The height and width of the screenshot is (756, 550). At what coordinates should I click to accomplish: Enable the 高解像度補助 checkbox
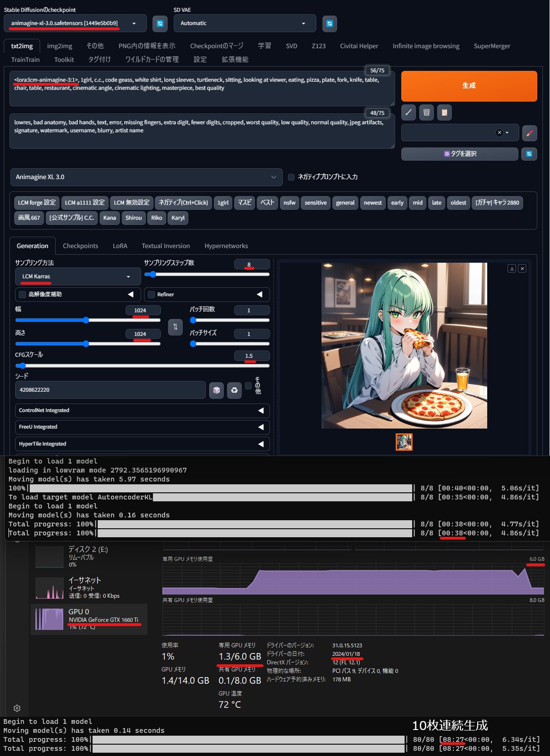pos(22,294)
